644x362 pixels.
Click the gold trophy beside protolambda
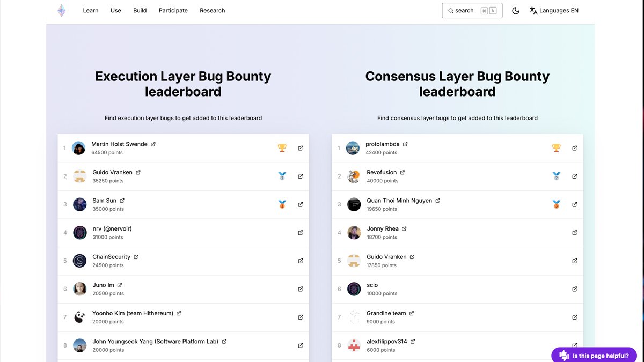pyautogui.click(x=556, y=147)
